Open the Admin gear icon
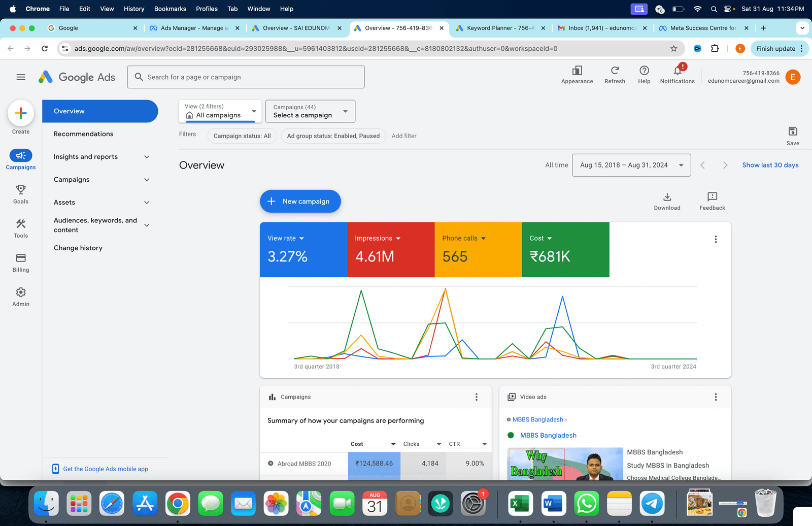 [x=21, y=292]
